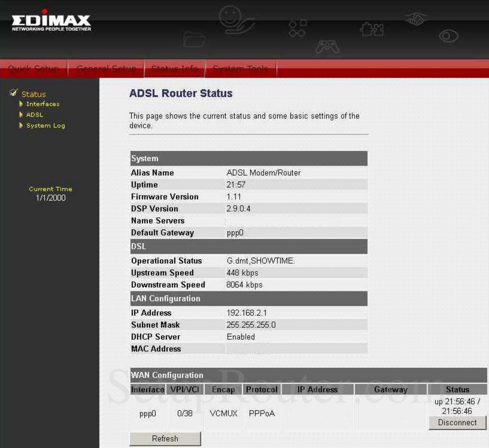This screenshot has width=489, height=448.
Task: Open the System Log sidebar link
Action: 45,125
